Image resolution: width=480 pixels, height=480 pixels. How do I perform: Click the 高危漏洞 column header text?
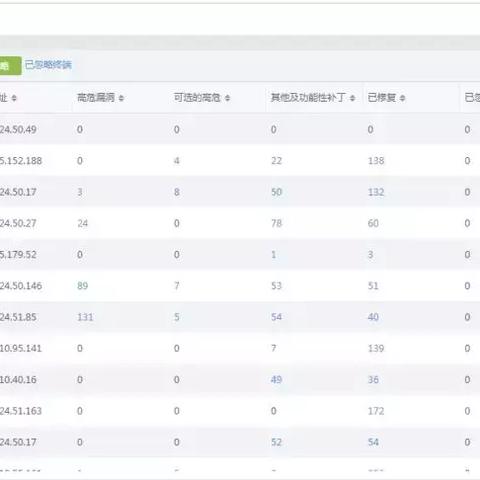(x=96, y=97)
